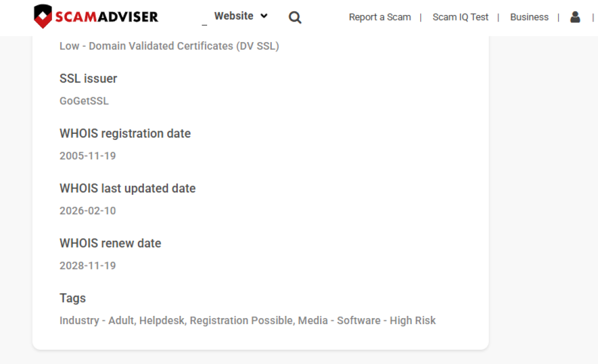This screenshot has height=364, width=598.
Task: Click the SSL issuer heading
Action: click(x=89, y=79)
